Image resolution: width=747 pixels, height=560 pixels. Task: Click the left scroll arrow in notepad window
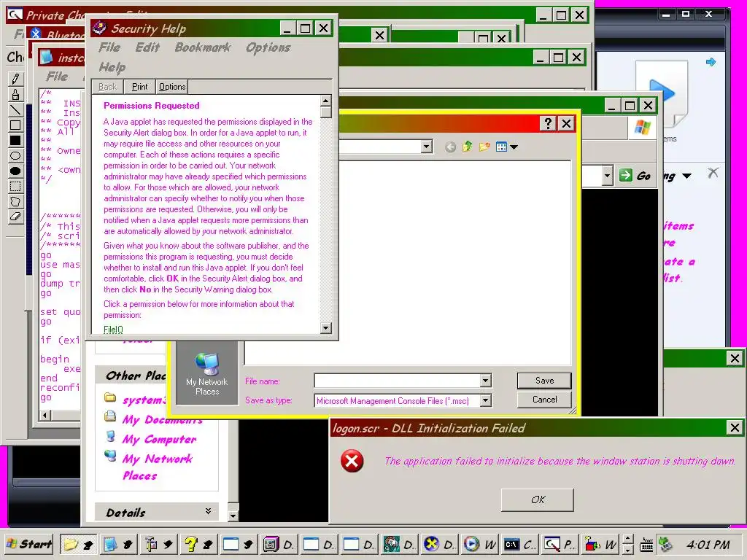(x=45, y=415)
